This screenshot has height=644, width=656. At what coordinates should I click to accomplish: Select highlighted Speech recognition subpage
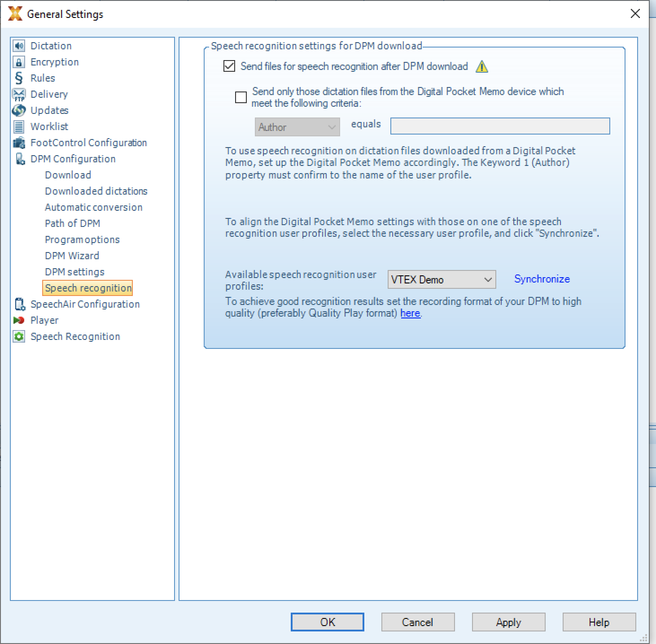tap(87, 288)
